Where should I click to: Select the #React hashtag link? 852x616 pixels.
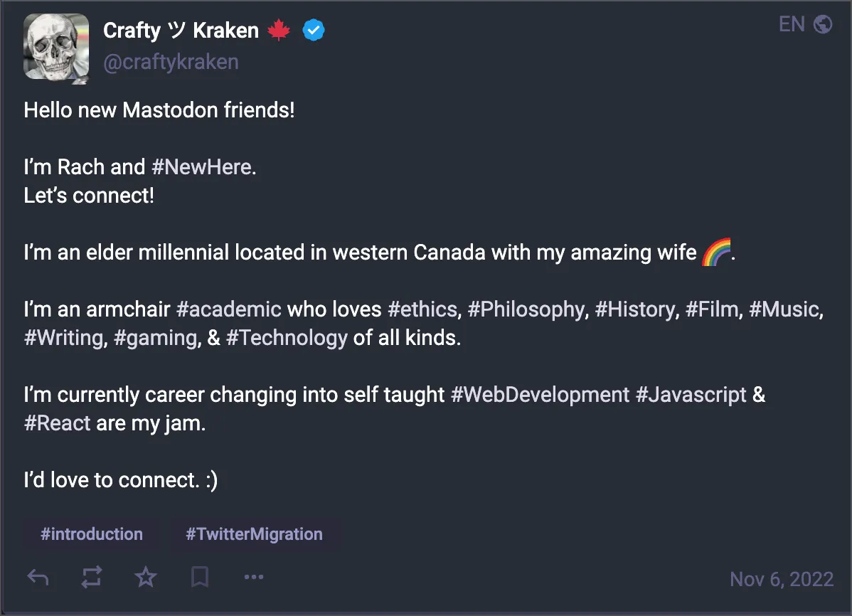point(57,423)
